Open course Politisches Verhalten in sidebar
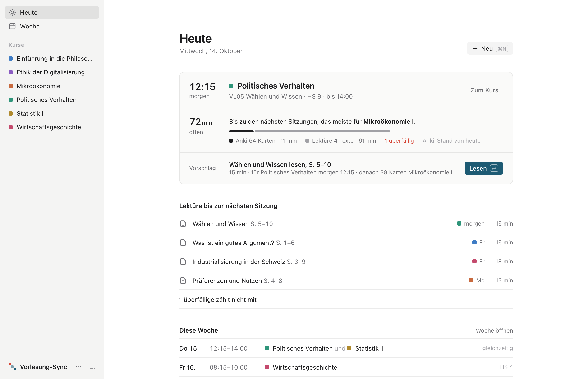Viewport: 588px width, 379px height. click(x=52, y=100)
